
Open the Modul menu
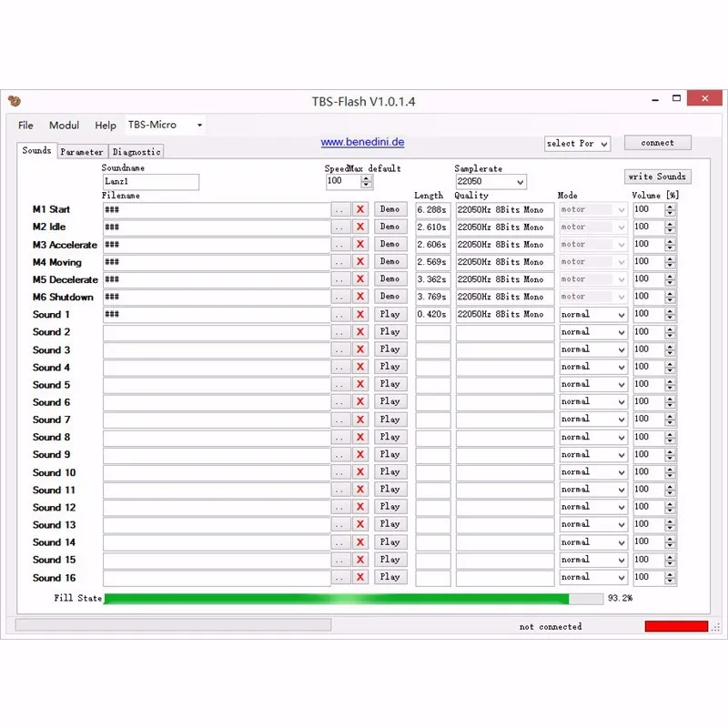click(x=64, y=126)
